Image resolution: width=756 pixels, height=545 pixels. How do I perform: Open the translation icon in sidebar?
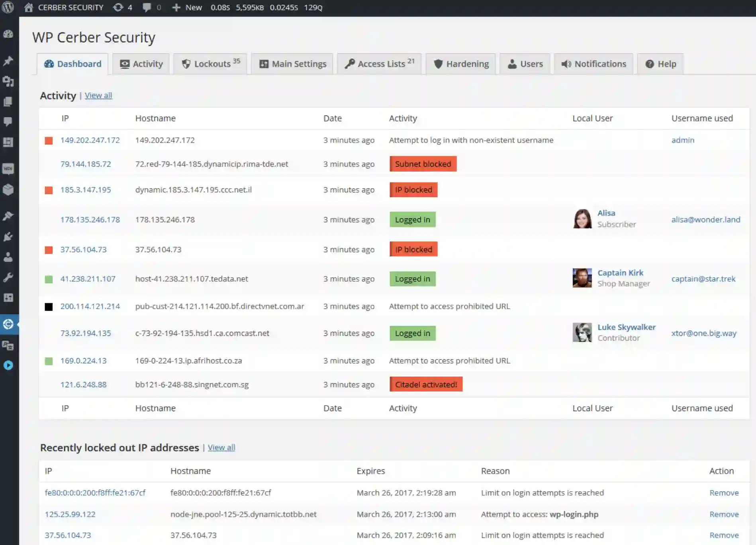point(8,345)
